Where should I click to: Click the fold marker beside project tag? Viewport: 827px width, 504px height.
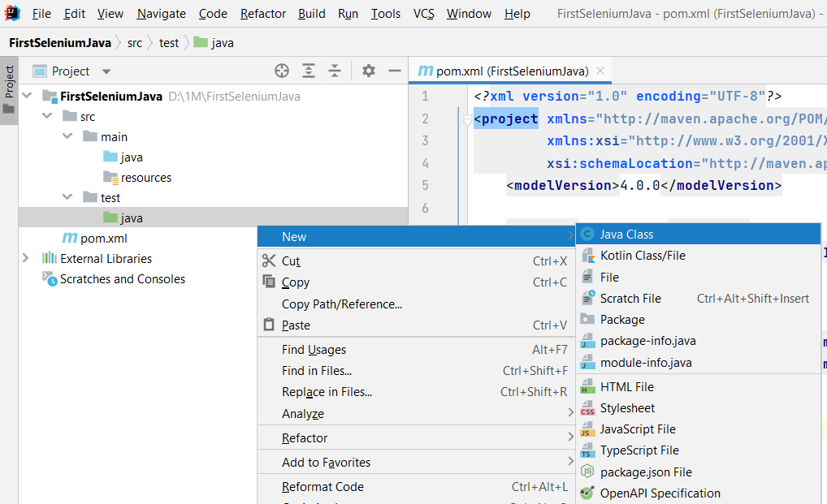pyautogui.click(x=467, y=120)
